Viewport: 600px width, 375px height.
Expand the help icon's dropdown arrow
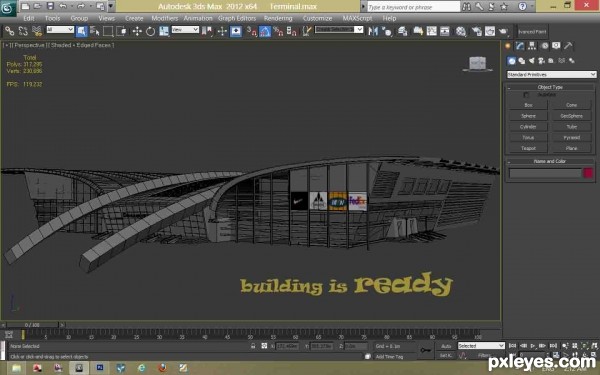point(532,6)
